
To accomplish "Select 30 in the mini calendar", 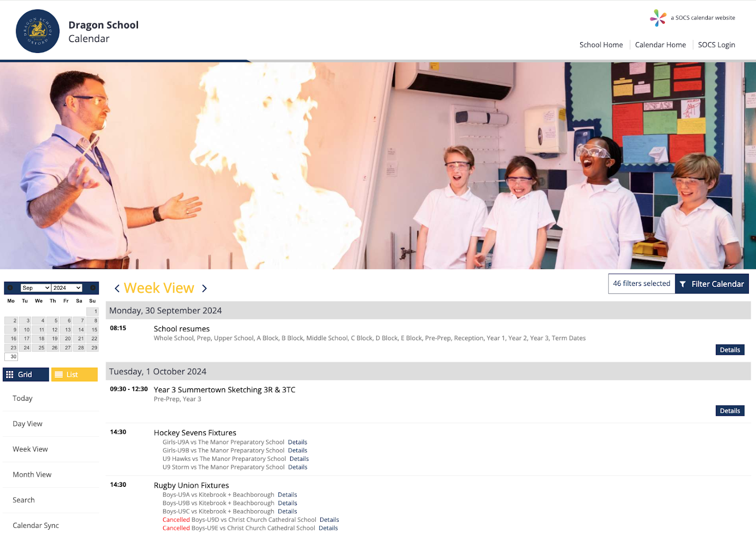I will coord(14,357).
